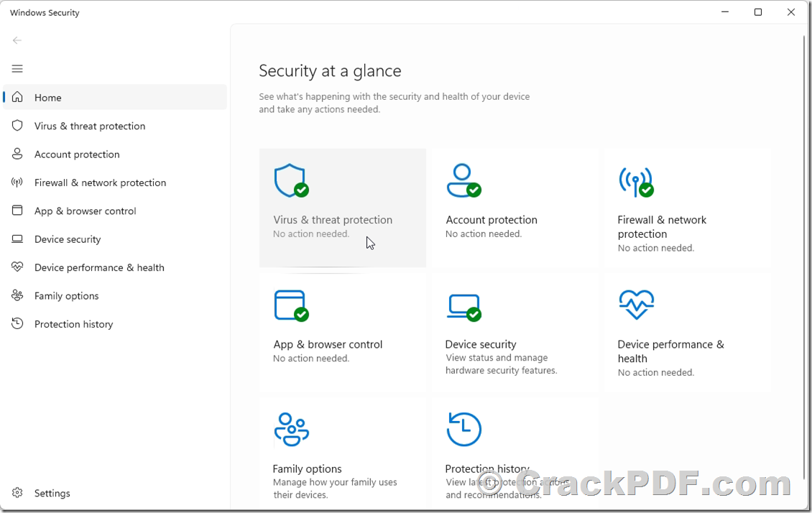Image resolution: width=812 pixels, height=513 pixels.
Task: Go to Firewall & network protection in sidebar
Action: click(x=100, y=182)
